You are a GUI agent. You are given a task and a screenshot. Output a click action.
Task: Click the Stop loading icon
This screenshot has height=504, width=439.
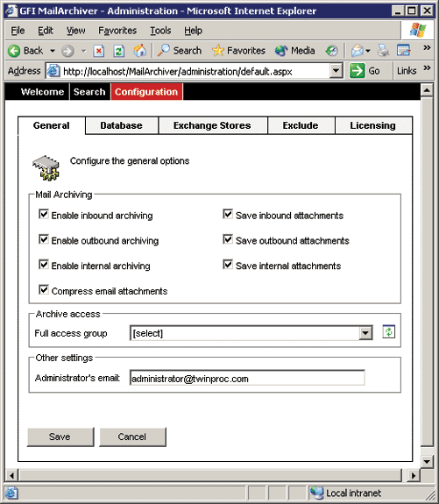tap(99, 51)
